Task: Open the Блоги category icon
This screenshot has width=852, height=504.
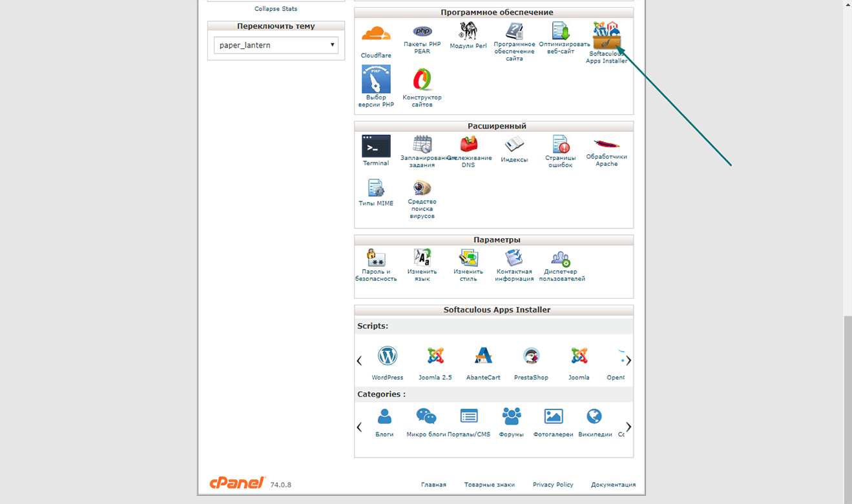Action: (384, 416)
